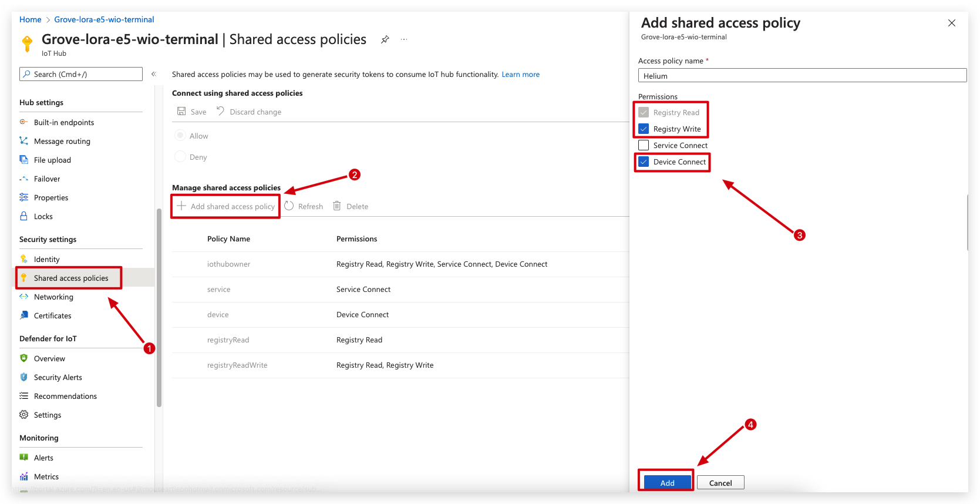Click the Locks padlock icon
The image size is (980, 504).
(23, 216)
